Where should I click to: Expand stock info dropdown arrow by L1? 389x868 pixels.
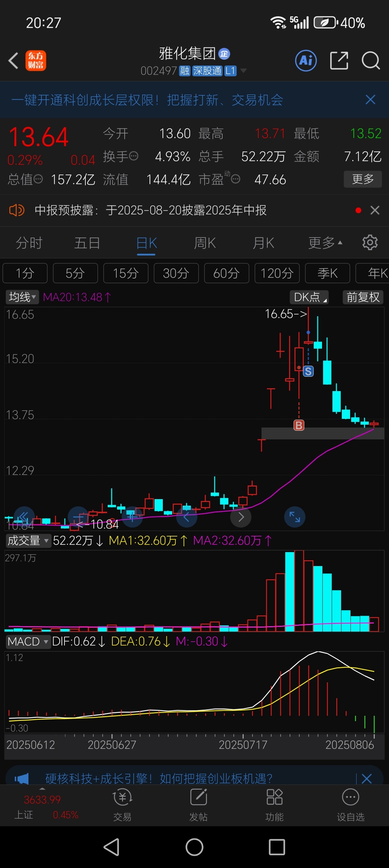243,71
